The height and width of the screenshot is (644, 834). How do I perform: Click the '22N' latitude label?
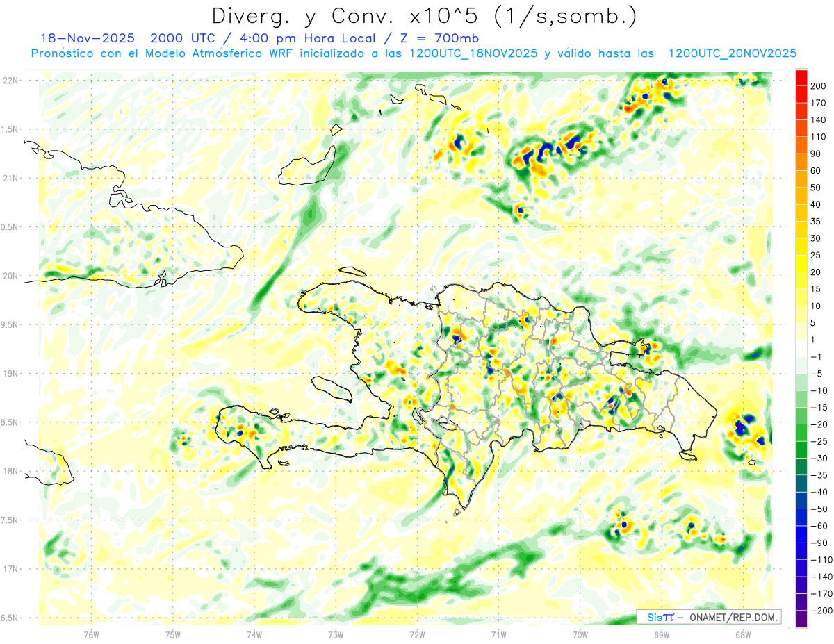coord(10,81)
